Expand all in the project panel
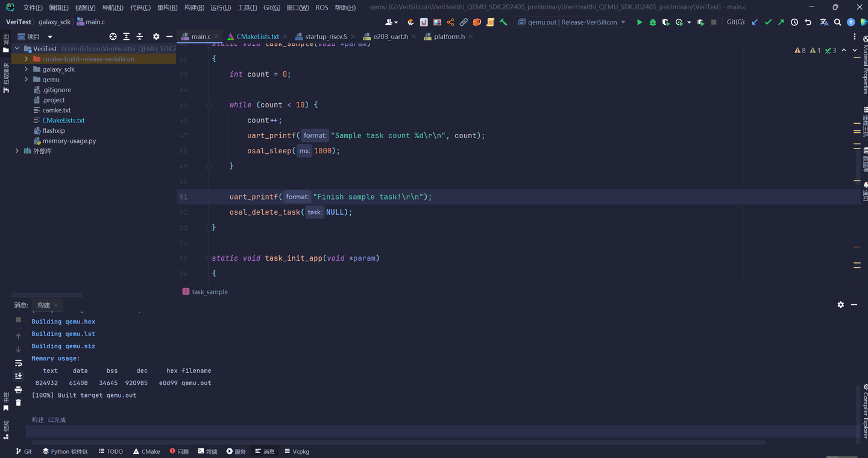The image size is (868, 458). 126,37
